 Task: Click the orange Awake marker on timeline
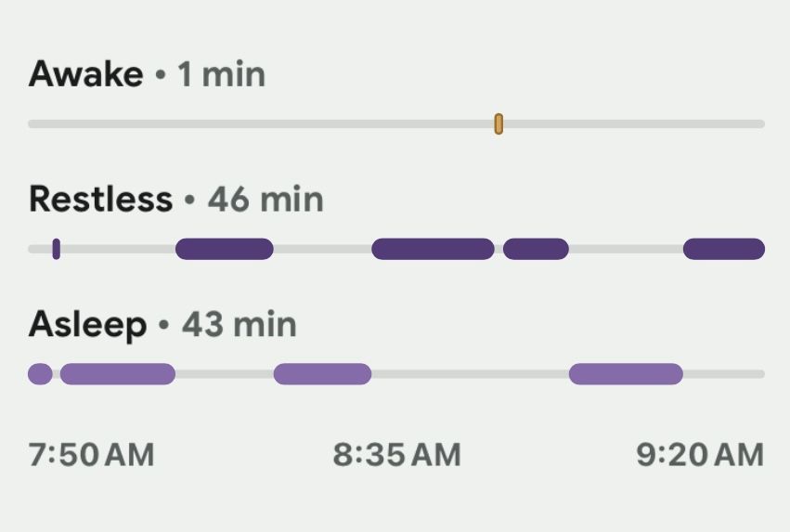(499, 123)
